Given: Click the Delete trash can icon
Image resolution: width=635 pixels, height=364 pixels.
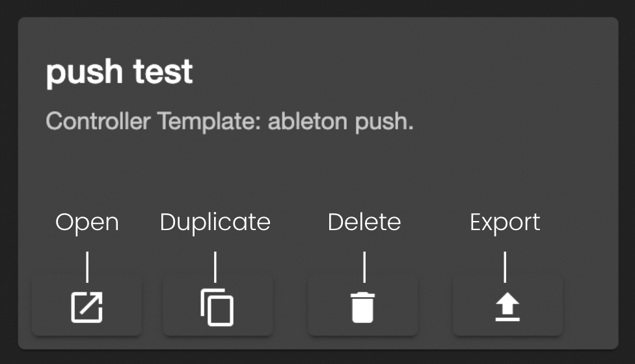Looking at the screenshot, I should click(362, 307).
